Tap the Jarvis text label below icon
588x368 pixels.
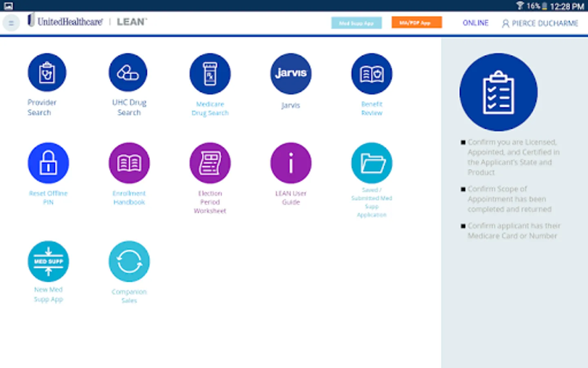click(291, 105)
